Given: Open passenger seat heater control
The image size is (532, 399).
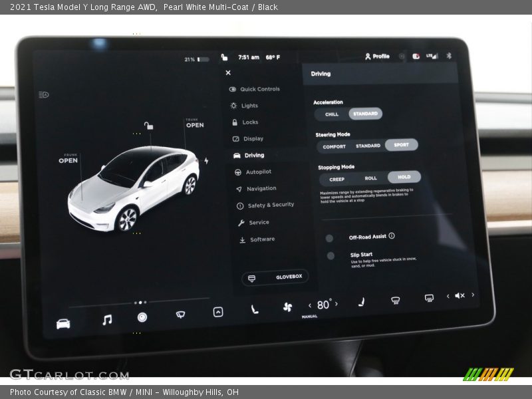Looking at the screenshot, I should [x=362, y=302].
